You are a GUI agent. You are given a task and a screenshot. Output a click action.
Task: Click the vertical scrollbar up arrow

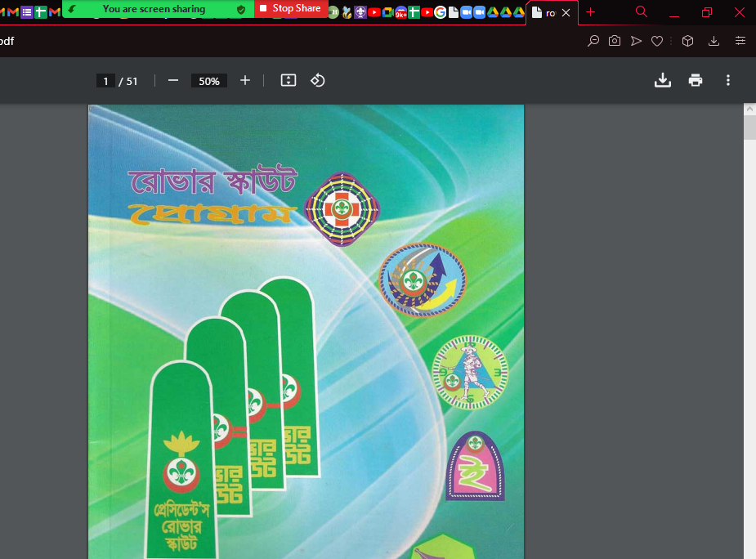(749, 110)
